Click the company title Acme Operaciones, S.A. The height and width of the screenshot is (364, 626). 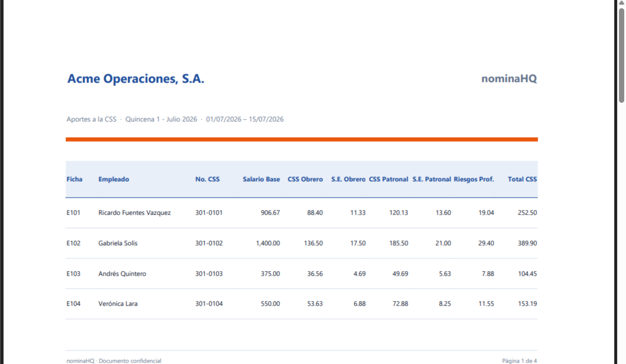[x=136, y=79]
